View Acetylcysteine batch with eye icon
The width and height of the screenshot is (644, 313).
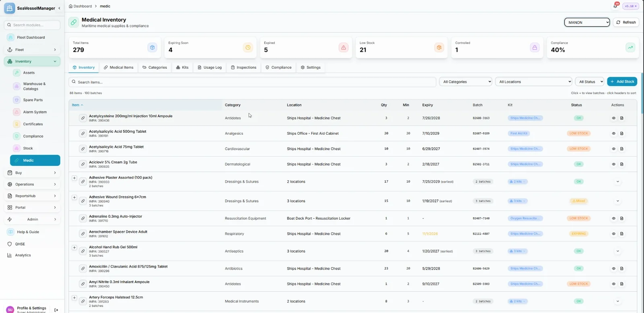613,118
